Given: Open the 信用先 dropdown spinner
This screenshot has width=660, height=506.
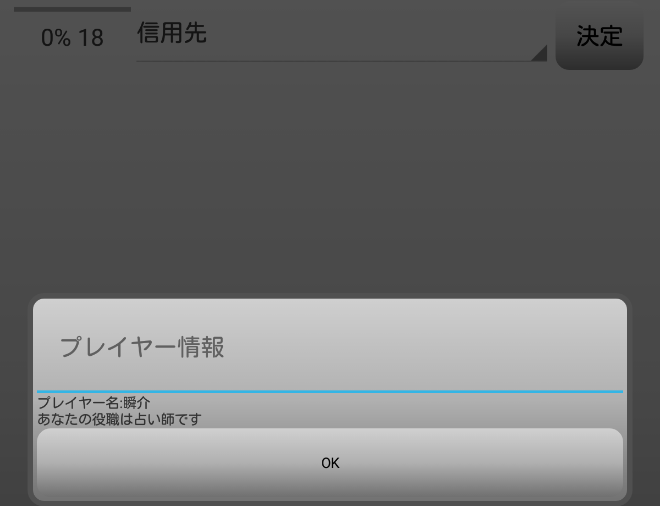Looking at the screenshot, I should pyautogui.click(x=341, y=35).
